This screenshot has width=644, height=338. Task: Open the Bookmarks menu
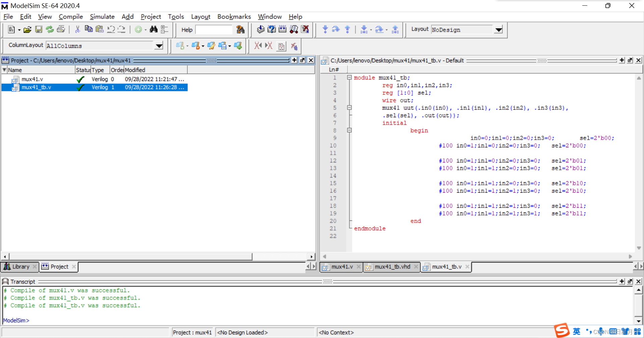pos(234,16)
